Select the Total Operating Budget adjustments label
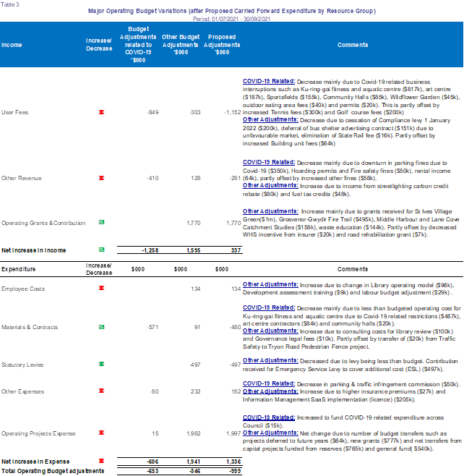The image size is (464, 476). click(x=53, y=471)
